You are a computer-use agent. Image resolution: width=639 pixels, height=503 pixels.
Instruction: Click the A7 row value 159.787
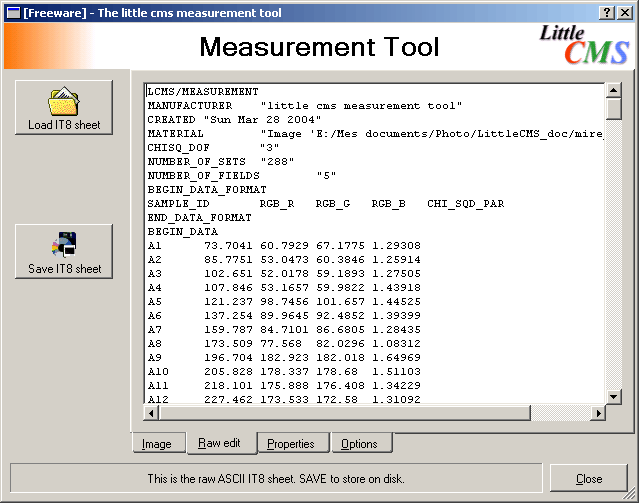(x=228, y=329)
